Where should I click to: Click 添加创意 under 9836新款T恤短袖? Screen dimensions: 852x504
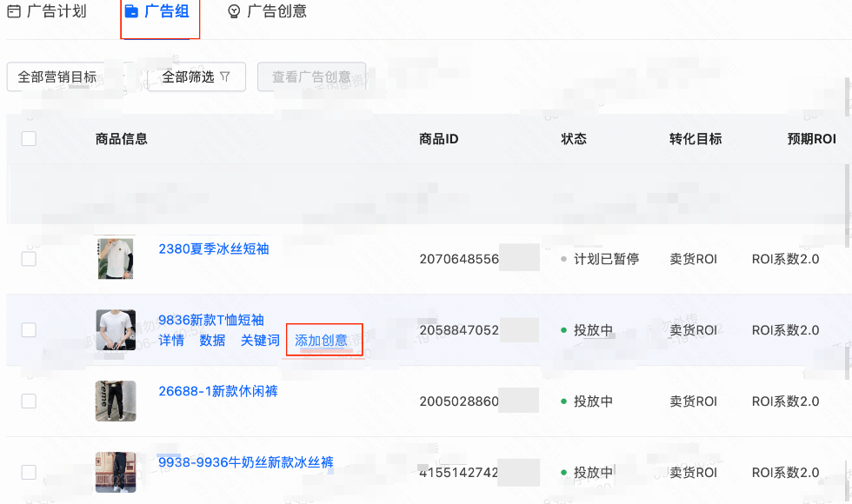coord(321,341)
